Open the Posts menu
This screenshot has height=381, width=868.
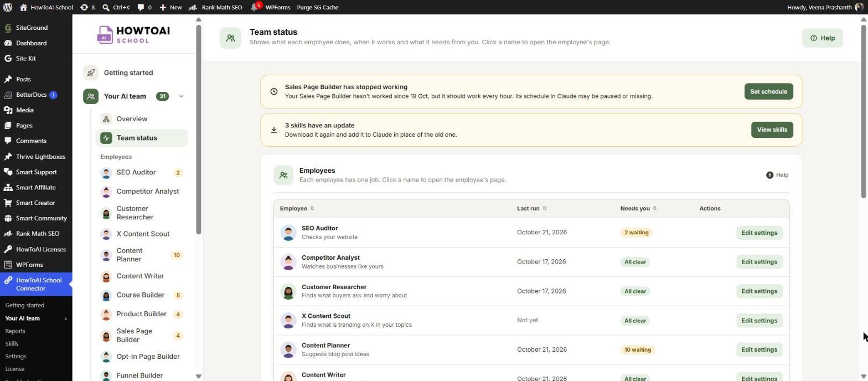click(x=23, y=80)
